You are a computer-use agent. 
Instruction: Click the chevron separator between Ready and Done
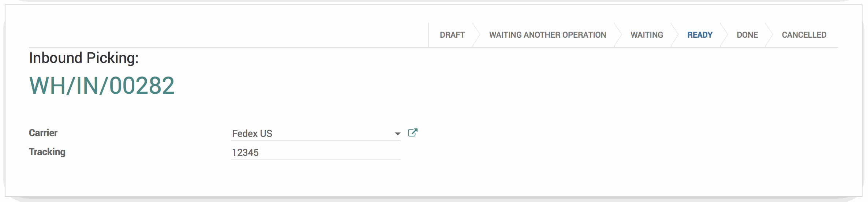pyautogui.click(x=724, y=35)
